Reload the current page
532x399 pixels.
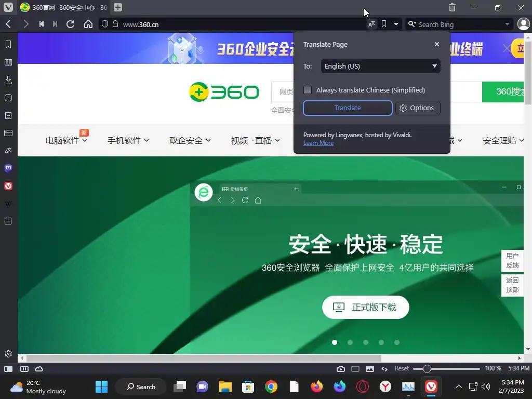[70, 24]
